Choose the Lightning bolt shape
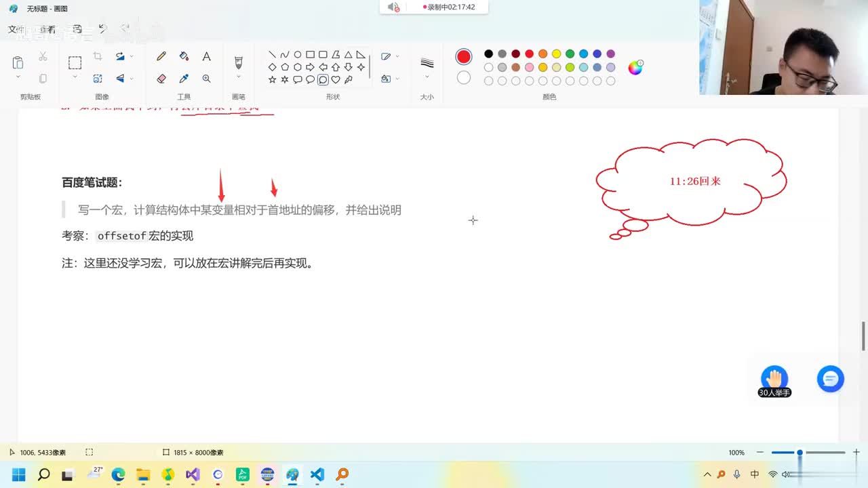This screenshot has width=868, height=488. point(348,80)
